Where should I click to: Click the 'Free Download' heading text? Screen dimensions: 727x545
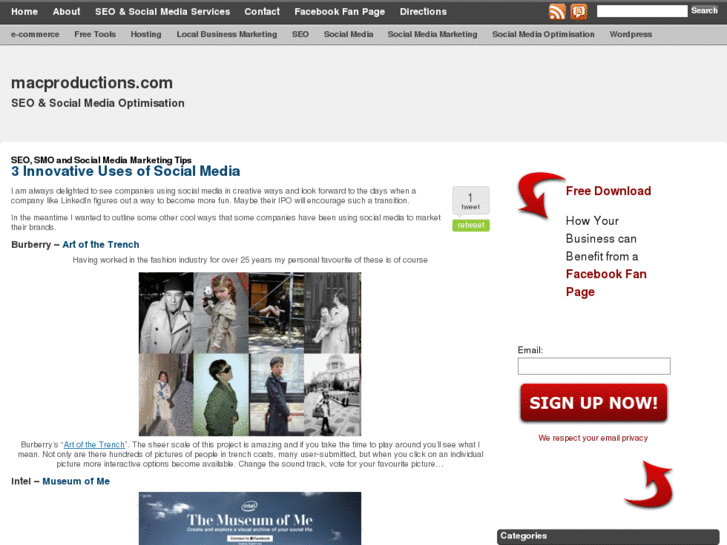tap(608, 191)
